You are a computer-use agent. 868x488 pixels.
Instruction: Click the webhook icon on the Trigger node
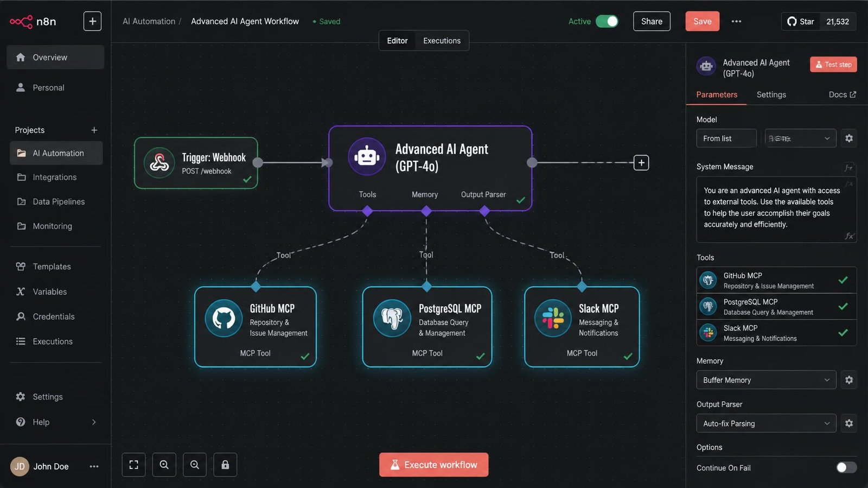(x=159, y=162)
